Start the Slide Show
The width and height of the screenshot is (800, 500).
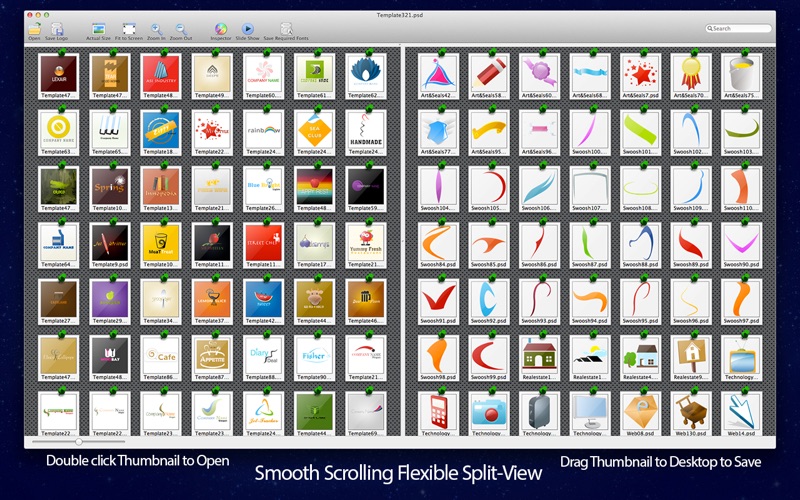(x=247, y=29)
